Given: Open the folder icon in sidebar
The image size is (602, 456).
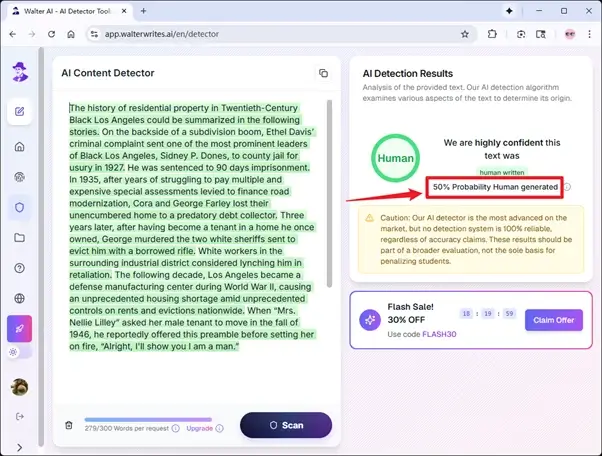Looking at the screenshot, I should [20, 238].
